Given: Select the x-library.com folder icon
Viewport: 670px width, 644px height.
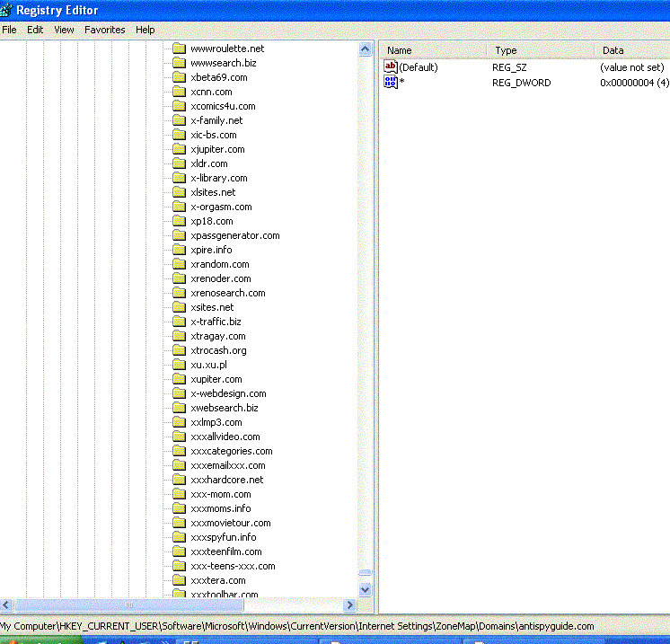Looking at the screenshot, I should (x=179, y=178).
